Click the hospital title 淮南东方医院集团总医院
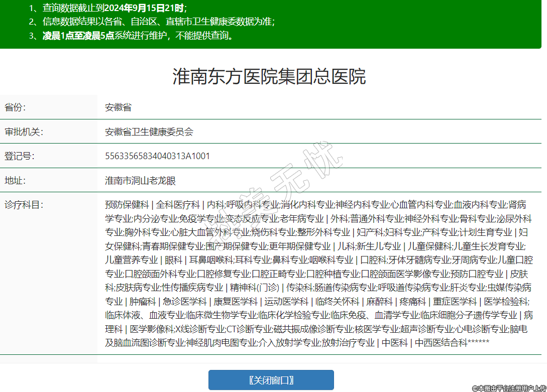This screenshot has height=392, width=547. point(269,76)
